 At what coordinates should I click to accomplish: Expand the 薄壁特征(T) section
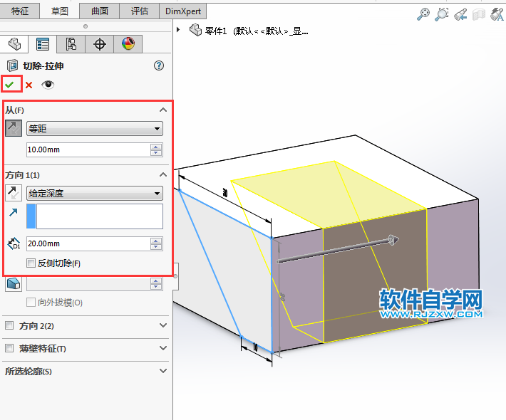(163, 348)
